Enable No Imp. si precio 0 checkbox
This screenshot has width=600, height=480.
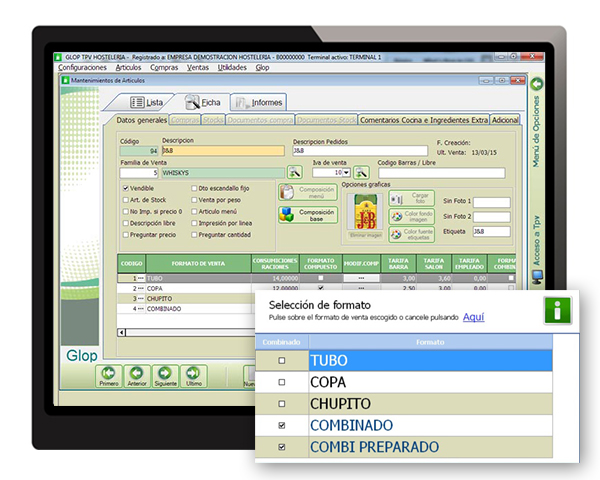click(126, 211)
